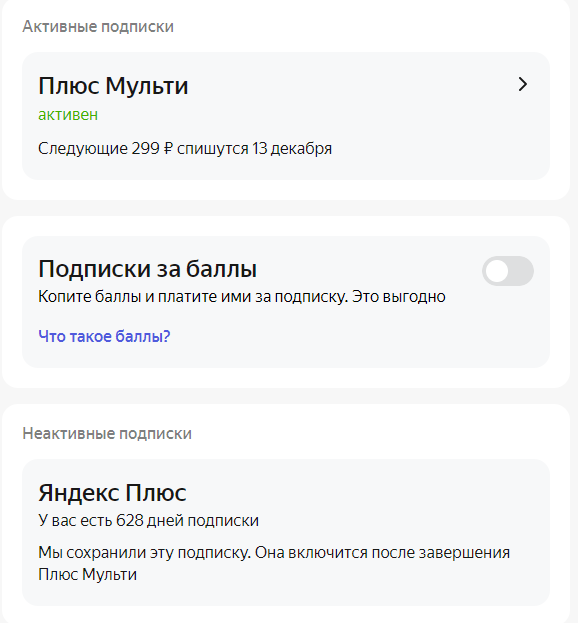Image resolution: width=578 pixels, height=623 pixels.
Task: Click the Подписки за баллы heading
Action: click(x=147, y=269)
